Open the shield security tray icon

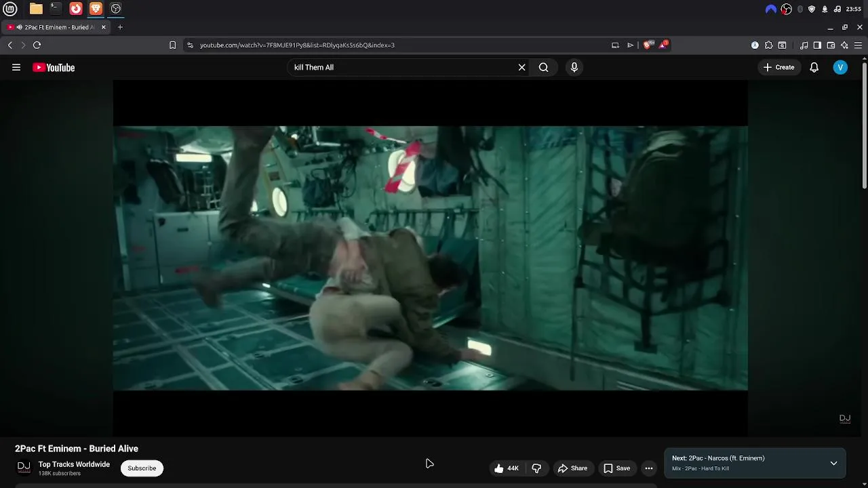click(812, 9)
